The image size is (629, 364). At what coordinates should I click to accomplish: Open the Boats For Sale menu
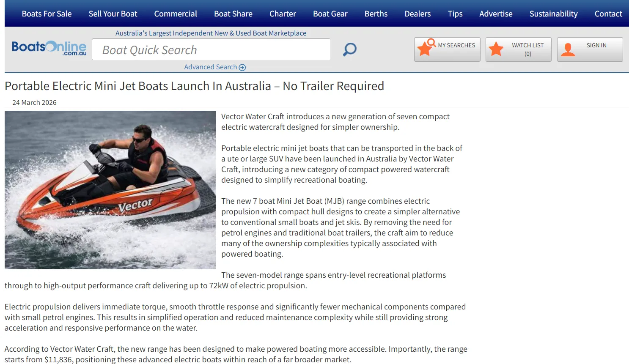47,14
